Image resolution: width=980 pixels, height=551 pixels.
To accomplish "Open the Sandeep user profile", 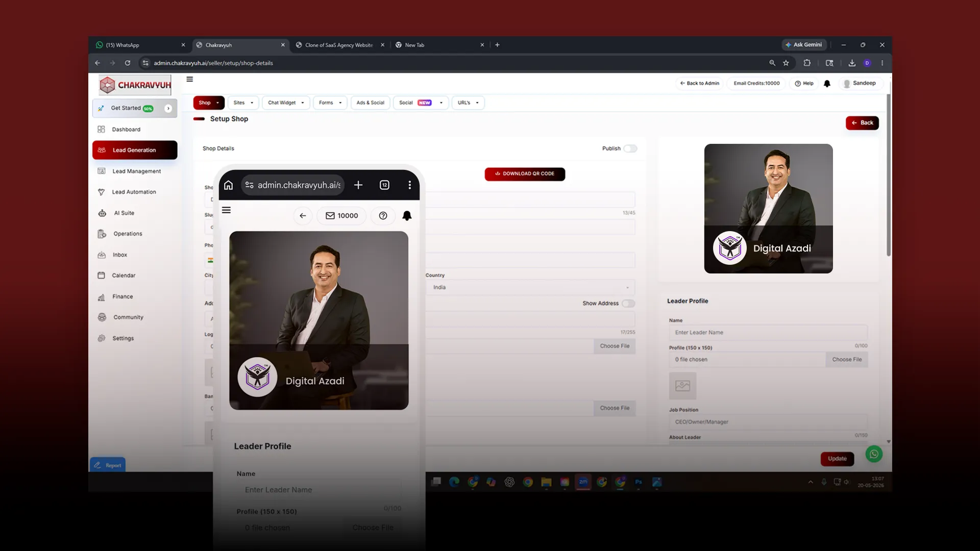I will pos(860,84).
